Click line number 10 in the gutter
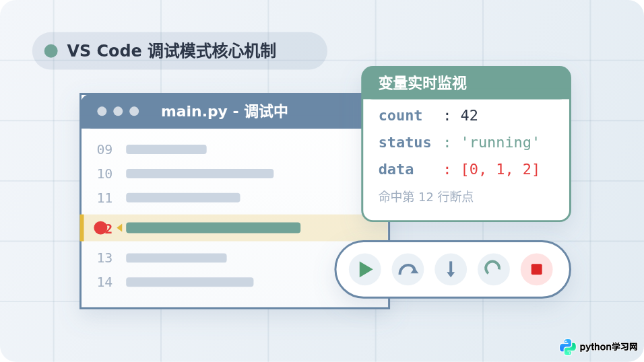This screenshot has height=362, width=644. 104,174
